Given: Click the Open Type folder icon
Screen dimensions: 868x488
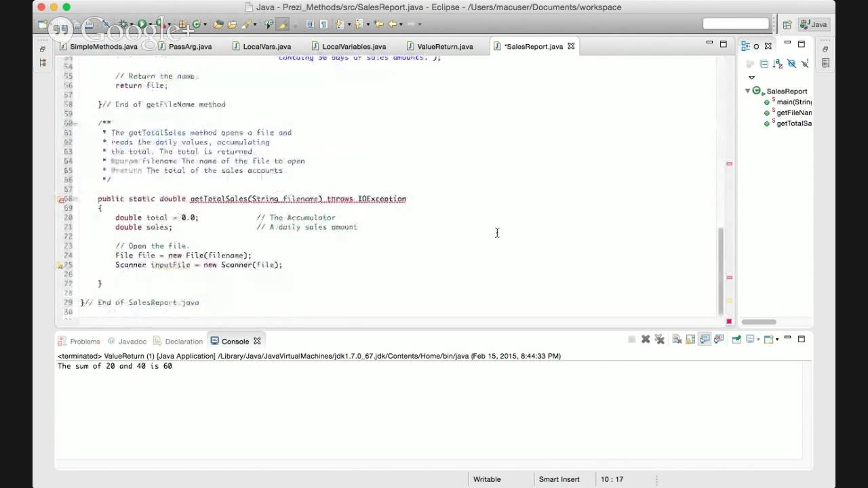Looking at the screenshot, I should (x=218, y=24).
